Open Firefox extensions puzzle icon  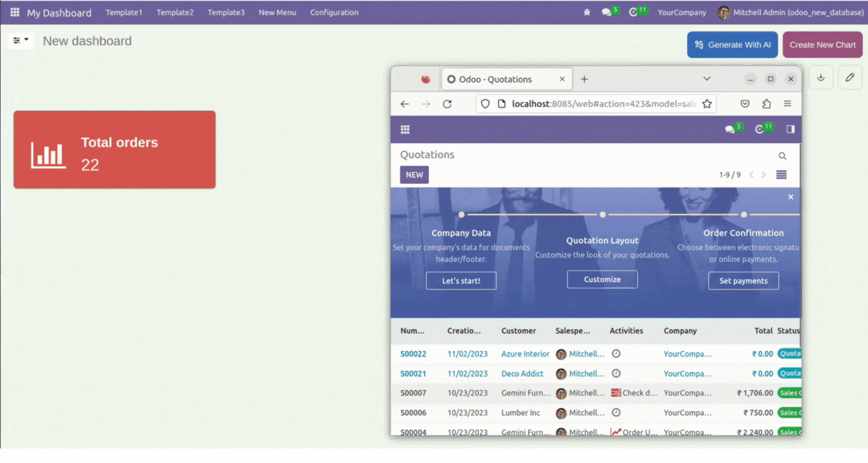coord(767,104)
